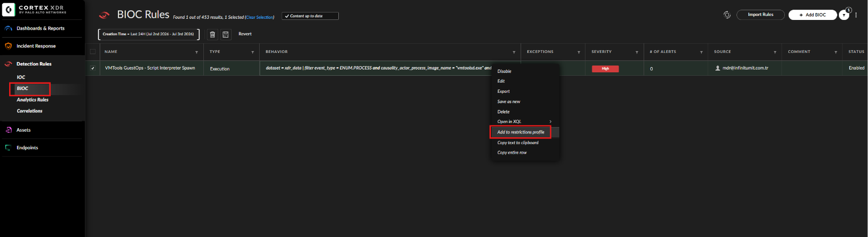Click the Add BIOC button

coord(812,15)
